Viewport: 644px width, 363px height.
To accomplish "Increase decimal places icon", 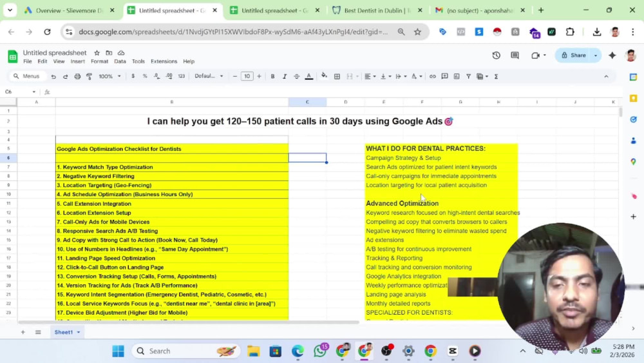I will [169, 76].
